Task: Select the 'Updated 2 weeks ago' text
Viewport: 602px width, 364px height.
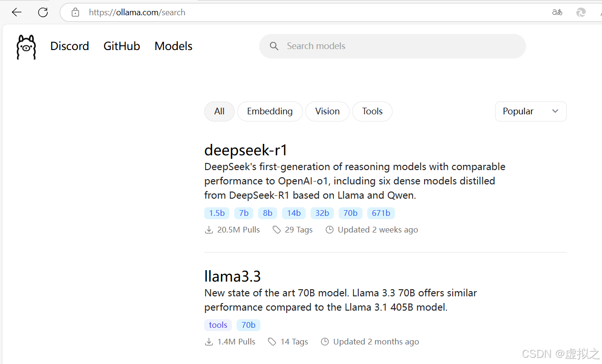Action: 378,230
